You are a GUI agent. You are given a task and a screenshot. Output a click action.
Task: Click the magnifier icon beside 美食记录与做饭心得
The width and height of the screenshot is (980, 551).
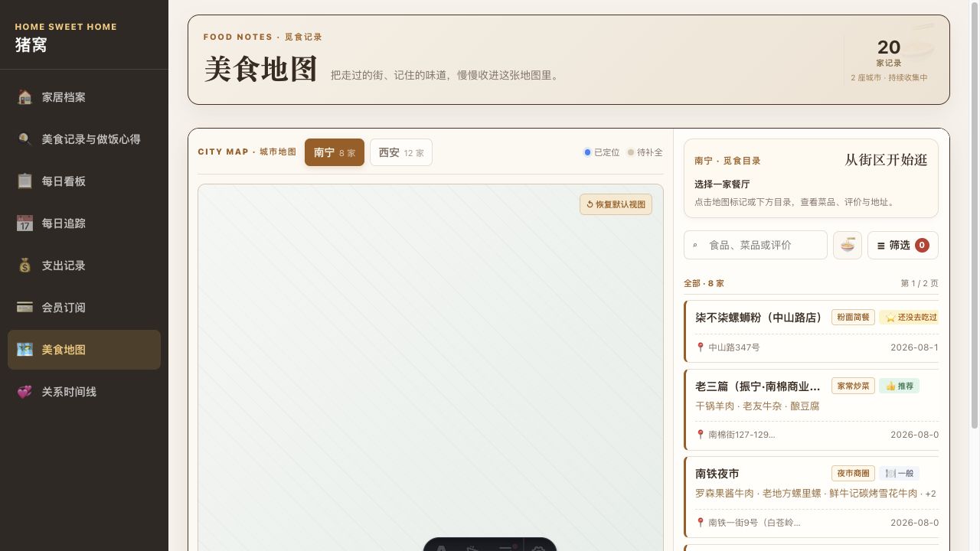click(24, 139)
